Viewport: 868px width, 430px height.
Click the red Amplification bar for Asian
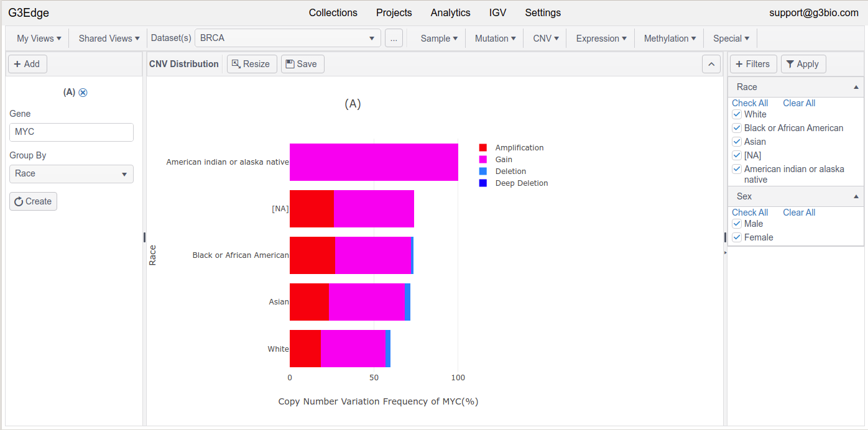click(309, 302)
